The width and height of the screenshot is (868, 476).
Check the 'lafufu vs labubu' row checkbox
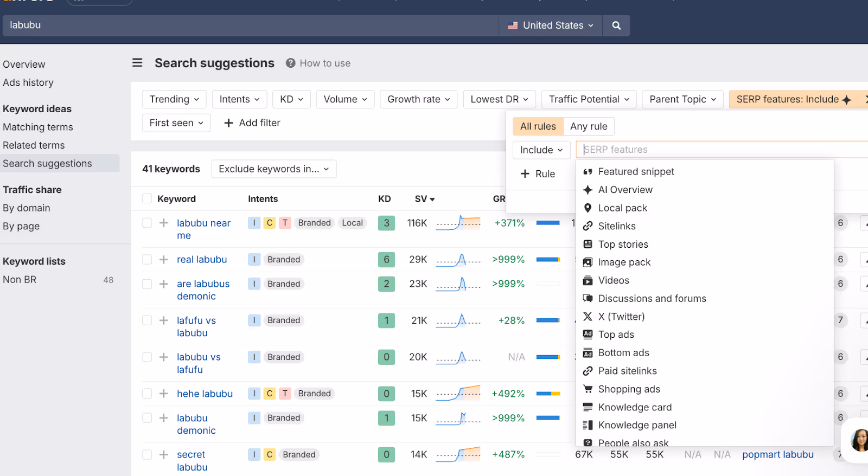coord(147,320)
